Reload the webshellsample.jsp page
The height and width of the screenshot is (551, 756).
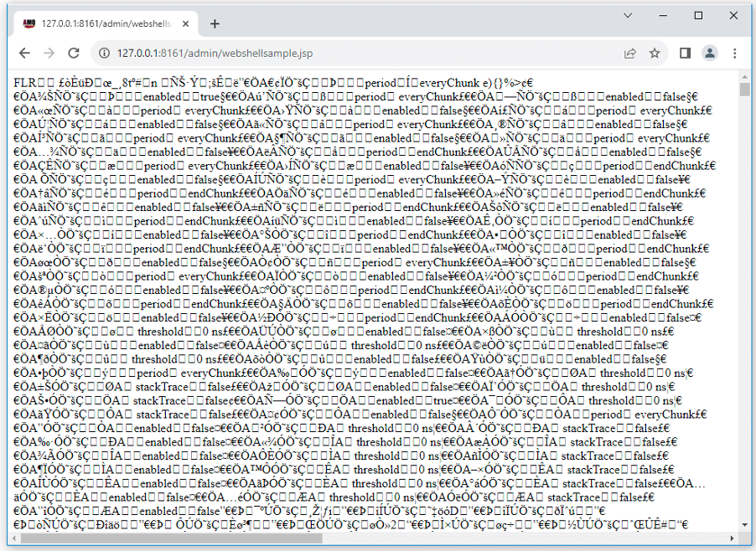pos(74,53)
